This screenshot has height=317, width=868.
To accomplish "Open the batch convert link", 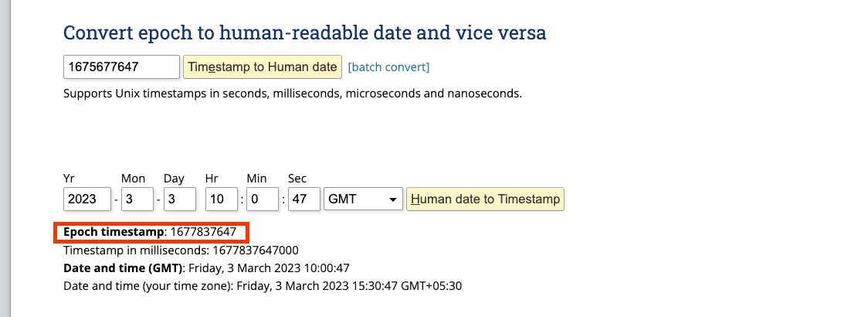I will click(388, 67).
